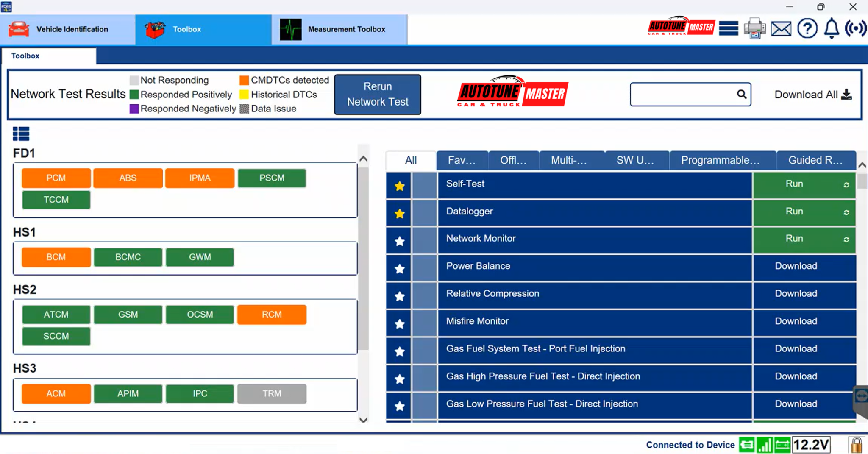Mark Power Balance as favorite
The width and height of the screenshot is (868, 454).
tap(399, 268)
